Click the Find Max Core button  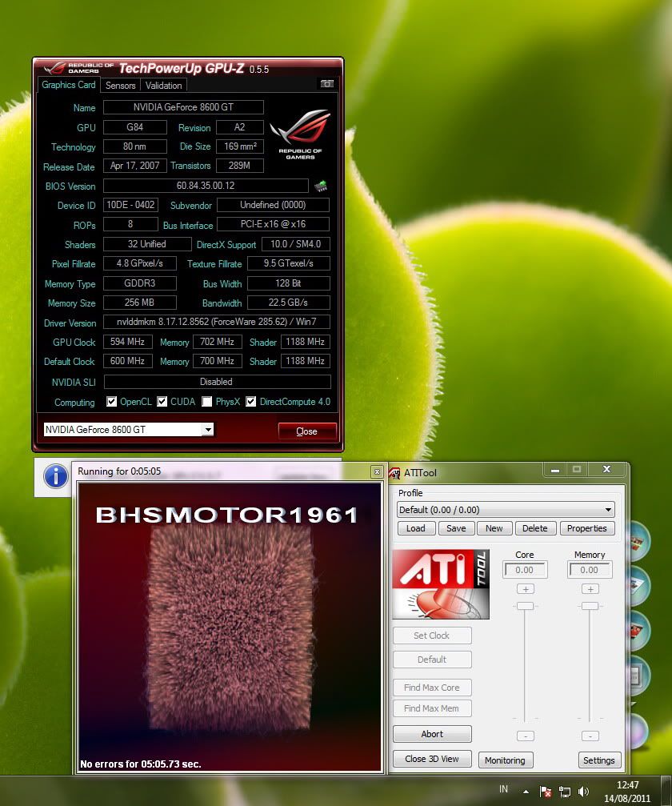point(432,688)
